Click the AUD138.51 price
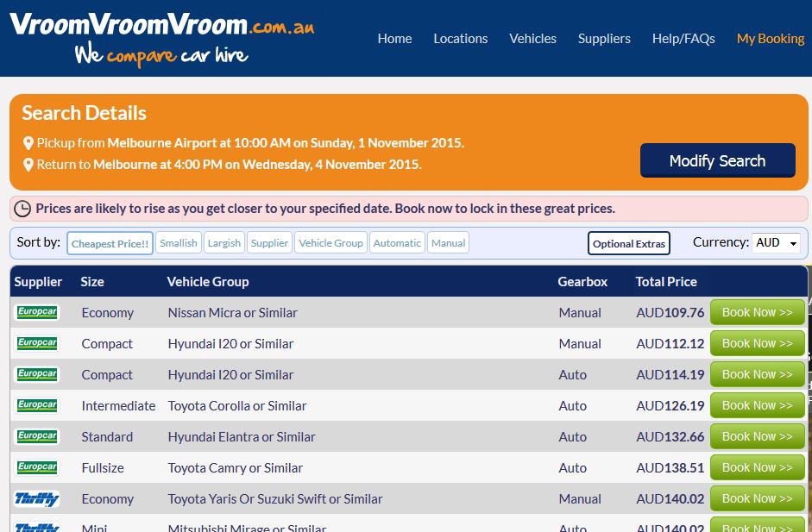This screenshot has width=812, height=532. pos(670,468)
